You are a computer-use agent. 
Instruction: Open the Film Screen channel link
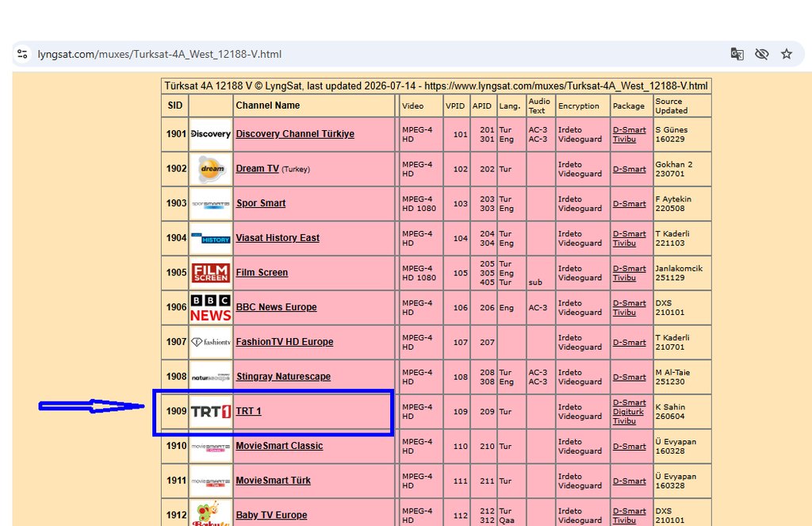[262, 273]
